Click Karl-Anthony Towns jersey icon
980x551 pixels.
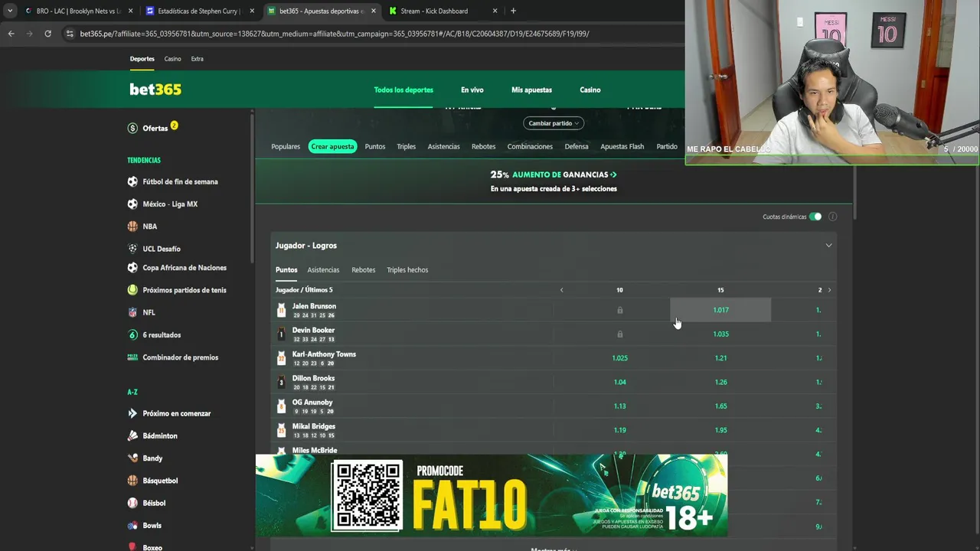tap(281, 358)
